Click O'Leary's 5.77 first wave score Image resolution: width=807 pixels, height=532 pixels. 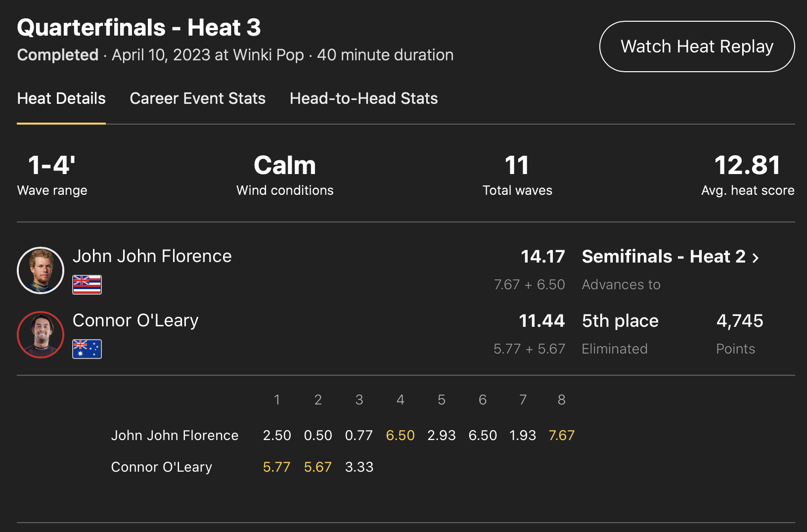click(276, 467)
